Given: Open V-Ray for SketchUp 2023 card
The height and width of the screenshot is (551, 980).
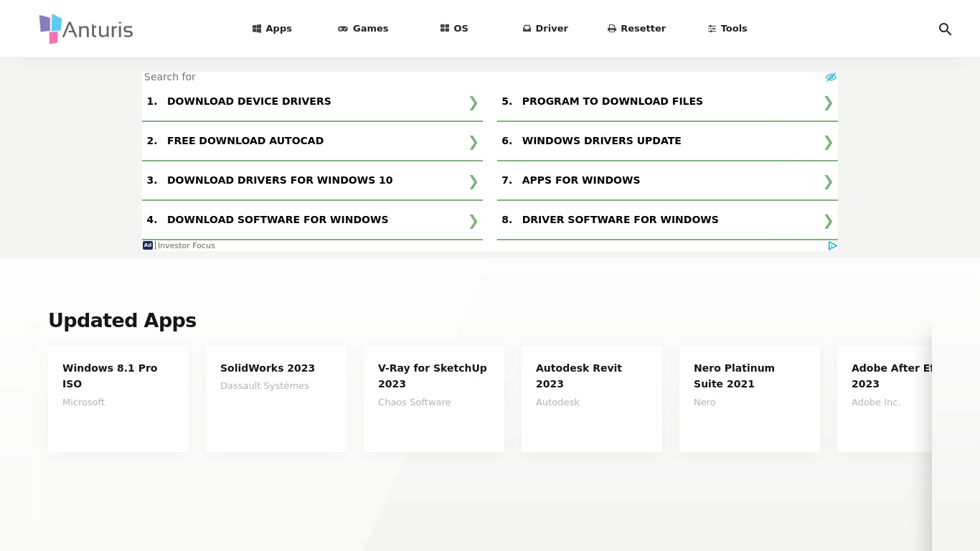Looking at the screenshot, I should click(x=434, y=399).
